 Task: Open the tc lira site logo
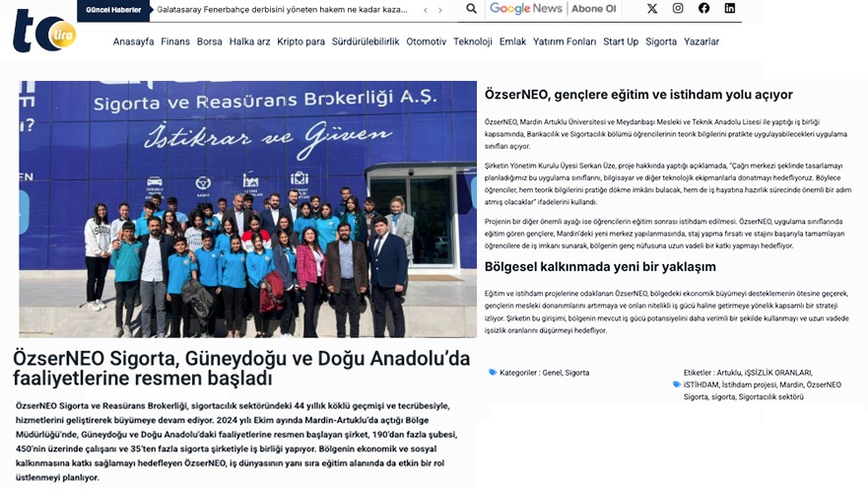coord(44,32)
